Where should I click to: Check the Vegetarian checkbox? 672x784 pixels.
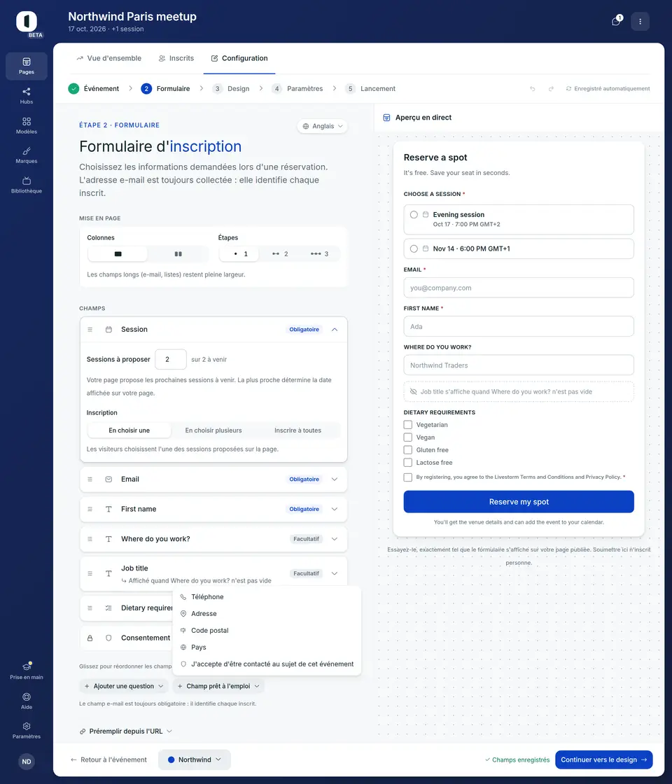click(408, 424)
